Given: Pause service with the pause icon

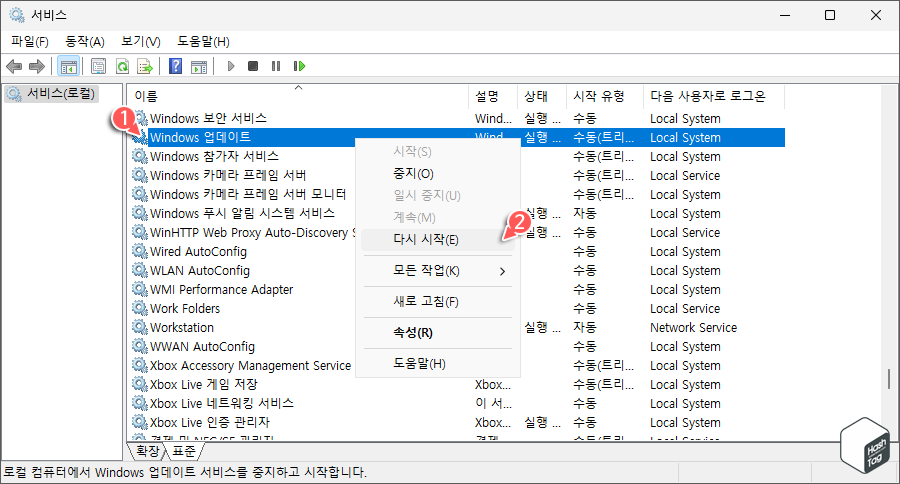Looking at the screenshot, I should pos(276,67).
